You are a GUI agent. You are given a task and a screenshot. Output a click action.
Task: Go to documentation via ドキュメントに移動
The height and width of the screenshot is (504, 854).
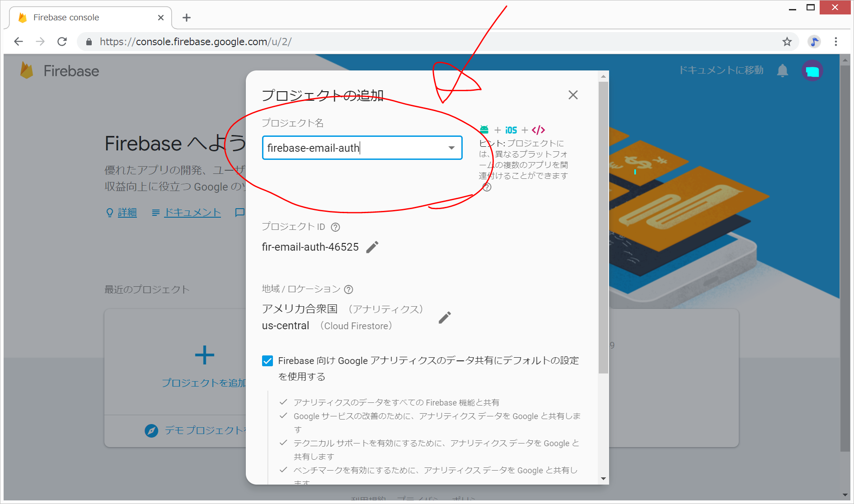[x=721, y=70]
